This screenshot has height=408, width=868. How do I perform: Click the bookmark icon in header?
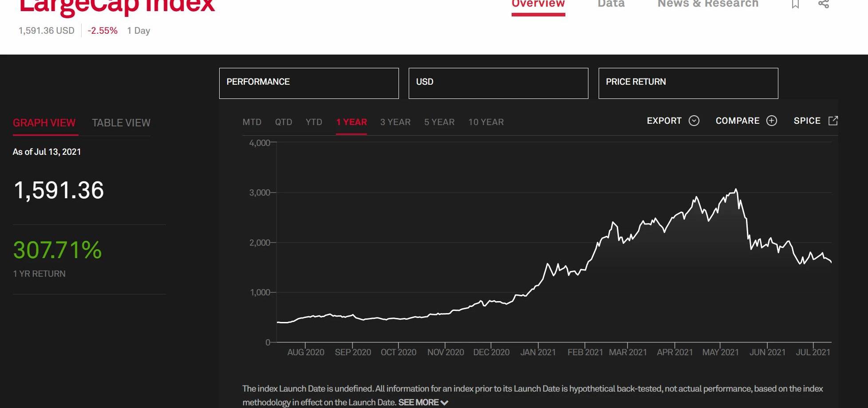click(x=795, y=4)
